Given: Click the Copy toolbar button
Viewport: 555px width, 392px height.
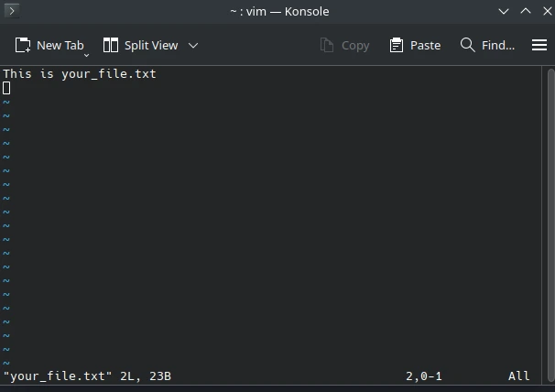Looking at the screenshot, I should point(344,45).
